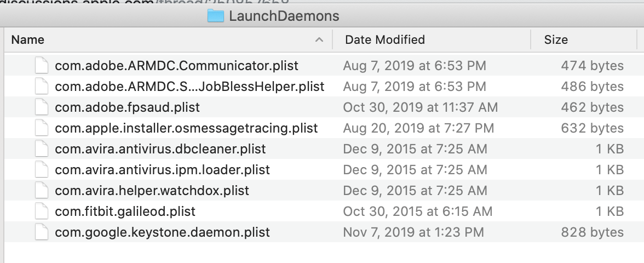
Task: Click the 828 bytes size of keystone daemon
Action: (592, 232)
